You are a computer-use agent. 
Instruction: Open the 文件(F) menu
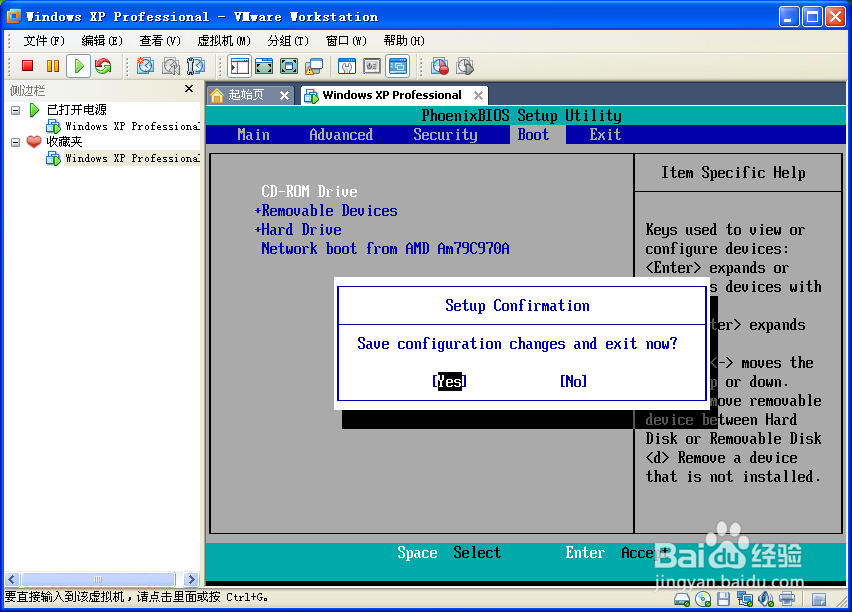click(44, 41)
